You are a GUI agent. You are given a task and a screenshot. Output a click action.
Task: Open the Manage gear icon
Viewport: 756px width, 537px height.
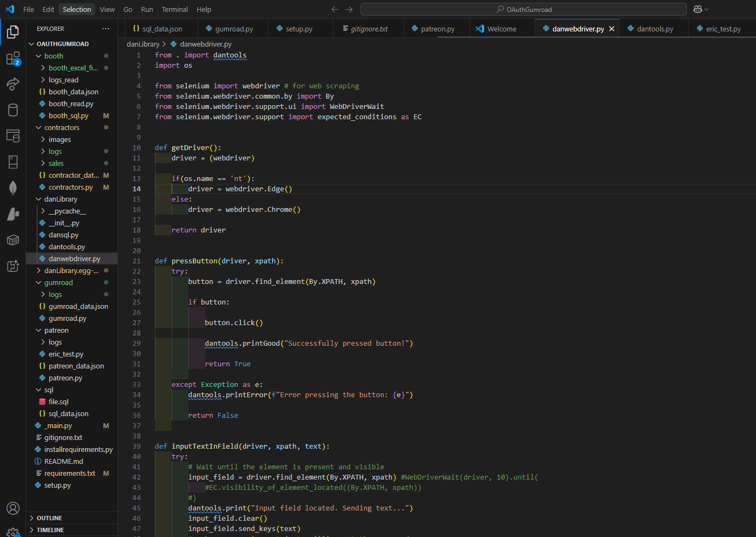click(13, 532)
